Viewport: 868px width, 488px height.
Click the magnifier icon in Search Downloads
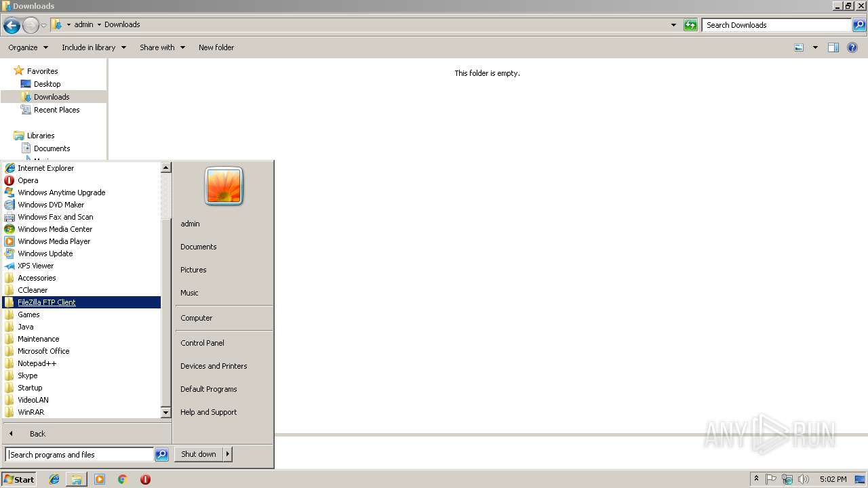click(859, 25)
